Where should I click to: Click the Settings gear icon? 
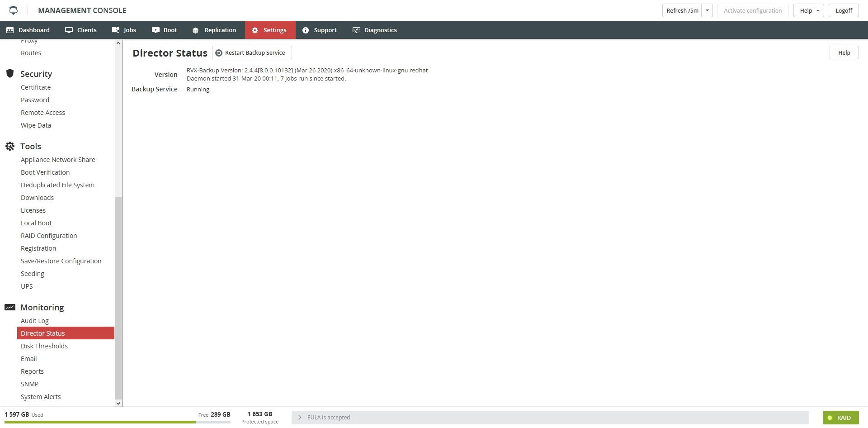[255, 30]
